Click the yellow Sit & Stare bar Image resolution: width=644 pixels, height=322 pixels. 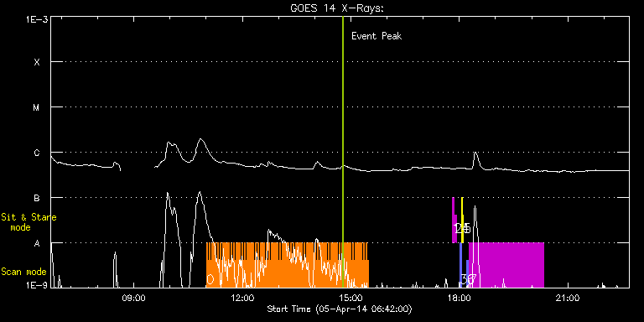point(463,220)
